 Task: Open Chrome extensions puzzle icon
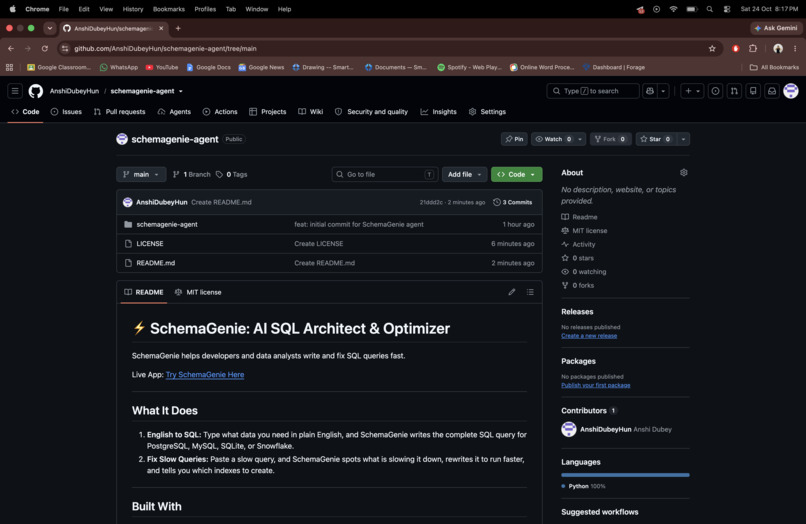[753, 48]
